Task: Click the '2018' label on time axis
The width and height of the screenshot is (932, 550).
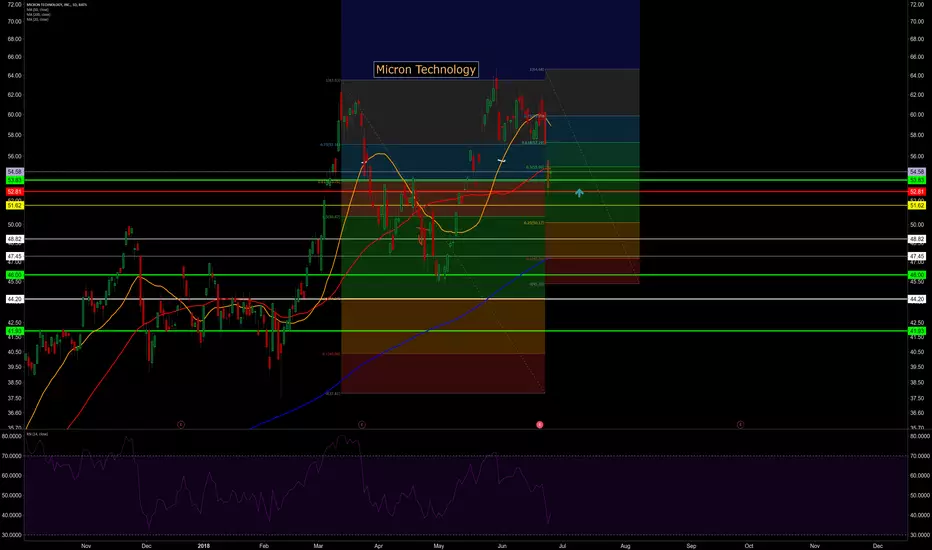Action: [x=204, y=545]
